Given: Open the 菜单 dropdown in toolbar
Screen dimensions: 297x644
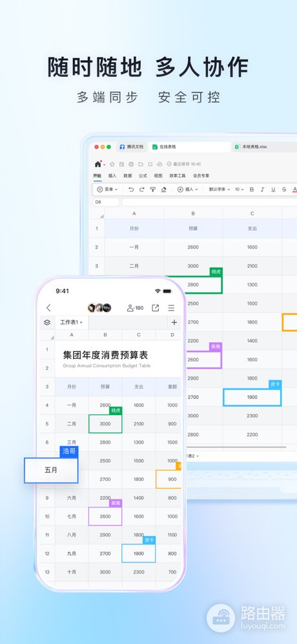Looking at the screenshot, I should [x=107, y=189].
